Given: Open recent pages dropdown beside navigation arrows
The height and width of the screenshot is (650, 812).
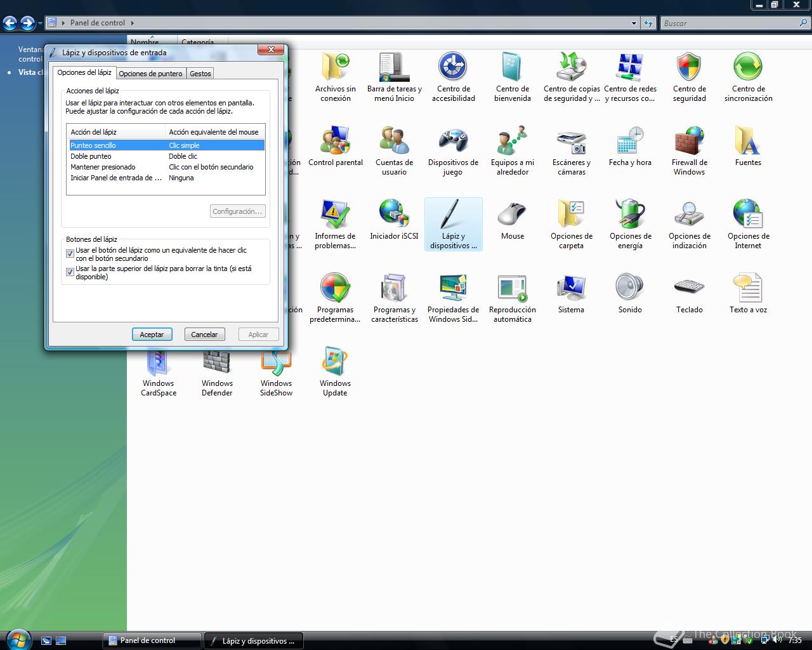Looking at the screenshot, I should [40, 23].
